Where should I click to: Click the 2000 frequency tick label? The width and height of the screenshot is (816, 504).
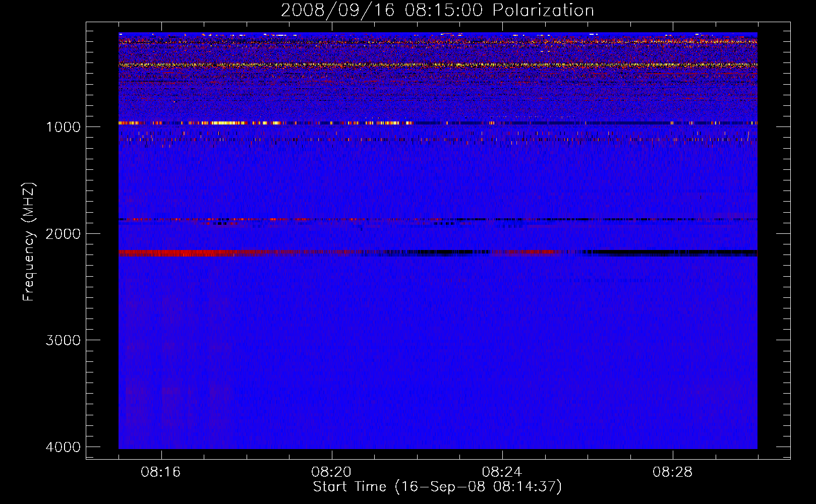(x=63, y=234)
